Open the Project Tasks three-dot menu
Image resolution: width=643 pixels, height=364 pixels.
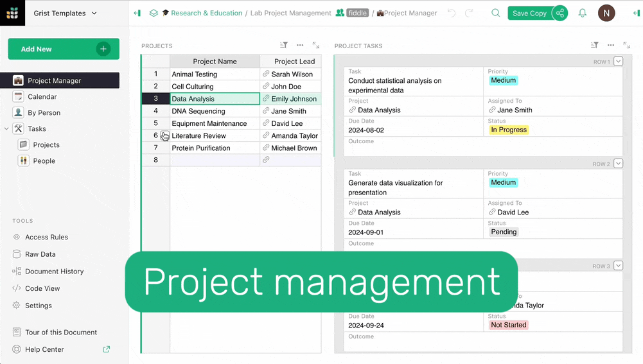tap(610, 46)
